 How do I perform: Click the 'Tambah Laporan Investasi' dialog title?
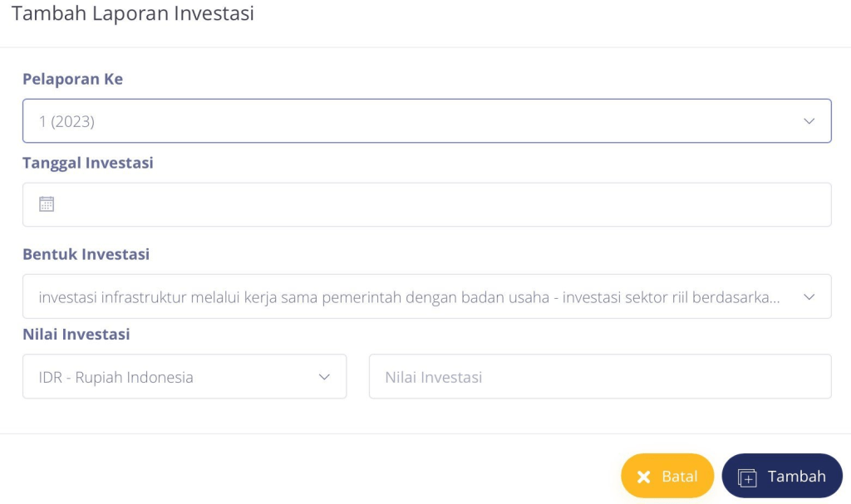point(133,13)
